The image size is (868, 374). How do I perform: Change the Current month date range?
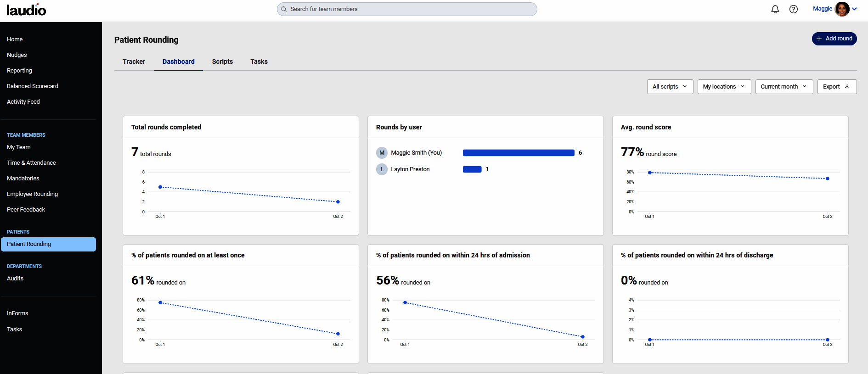[x=784, y=87]
